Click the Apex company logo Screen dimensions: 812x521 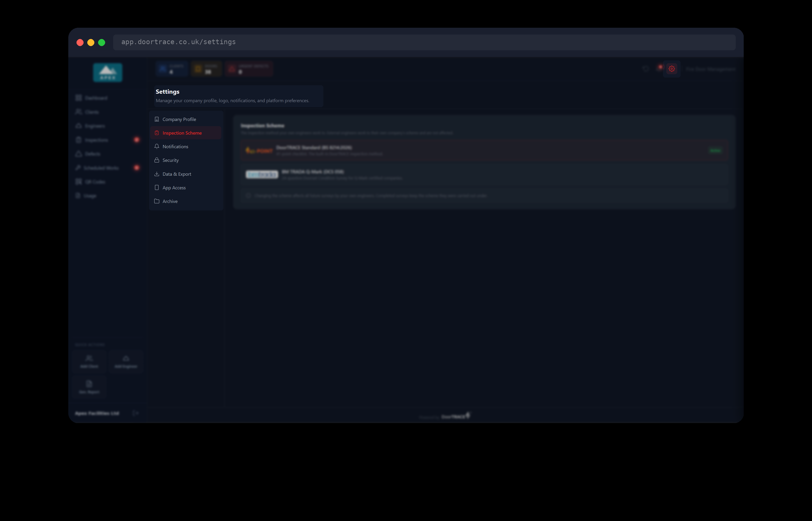(x=108, y=72)
